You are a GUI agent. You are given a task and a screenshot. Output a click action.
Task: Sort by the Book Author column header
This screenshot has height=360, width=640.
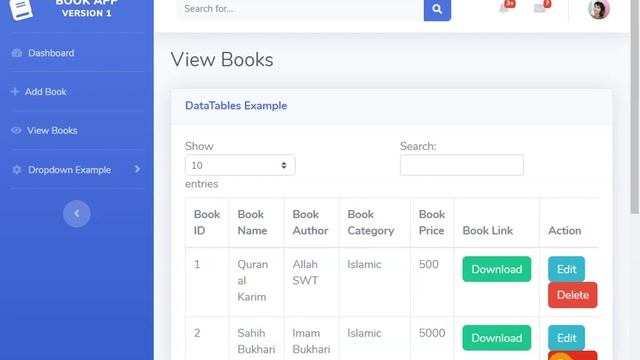pyautogui.click(x=311, y=222)
